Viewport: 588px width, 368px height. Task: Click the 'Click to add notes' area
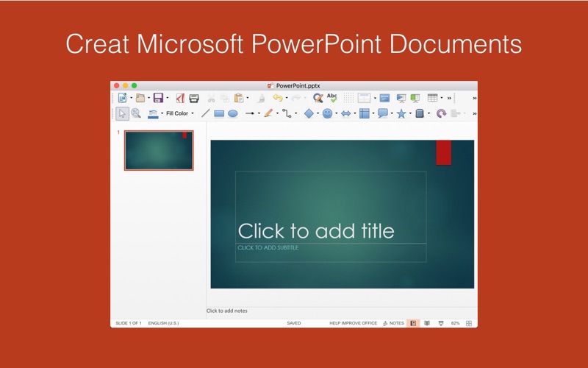pyautogui.click(x=227, y=311)
